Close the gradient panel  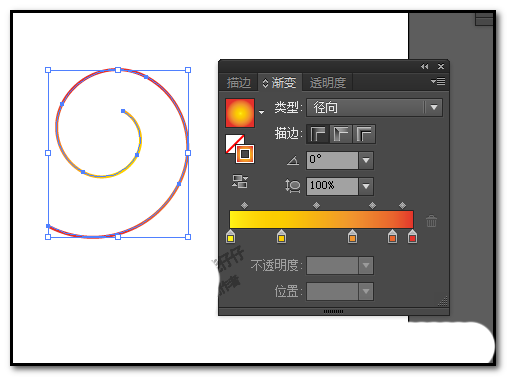[441, 67]
